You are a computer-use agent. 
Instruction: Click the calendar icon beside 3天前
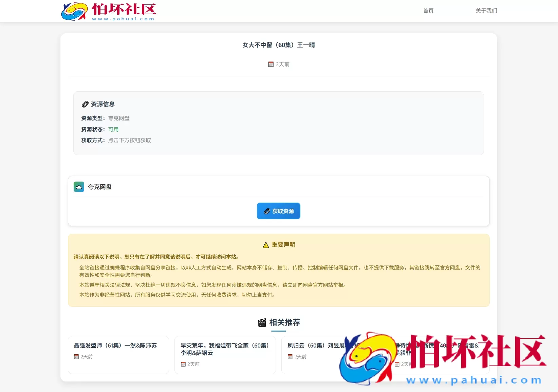270,64
